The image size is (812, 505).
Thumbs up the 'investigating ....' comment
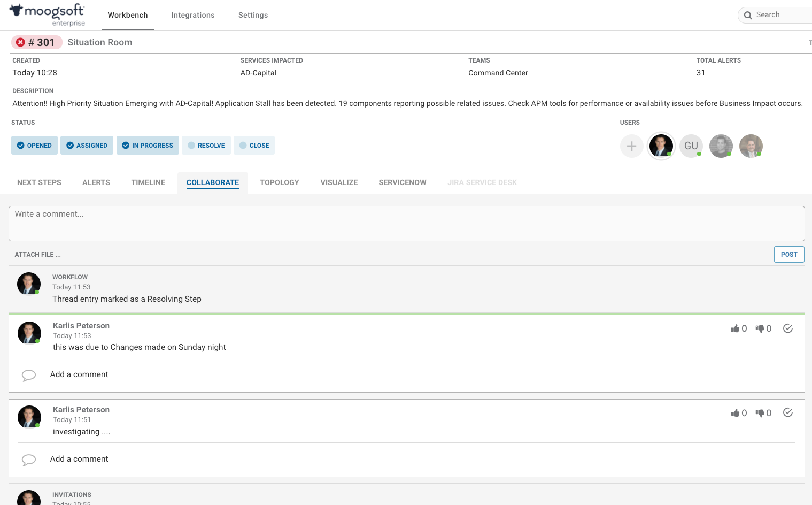click(736, 413)
